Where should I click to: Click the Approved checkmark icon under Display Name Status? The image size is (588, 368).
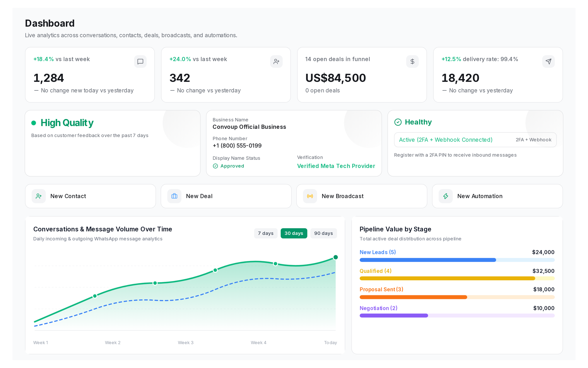coord(215,166)
